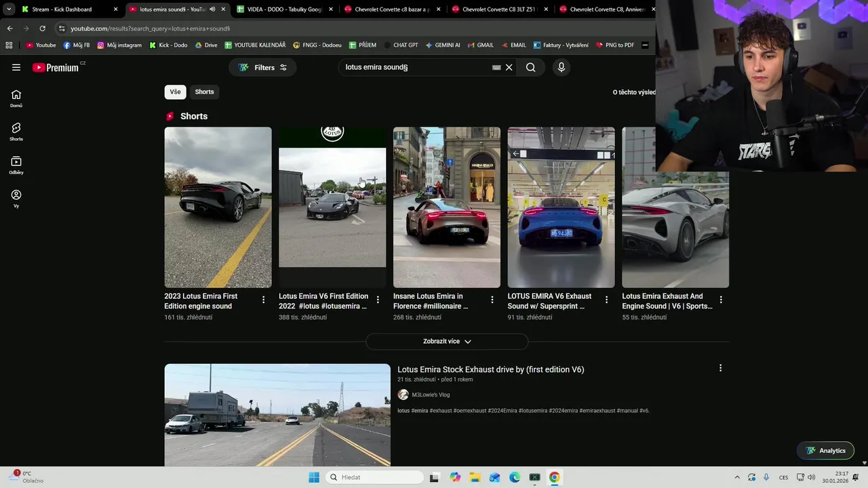This screenshot has height=488, width=868.
Task: Open Domů in the left sidebar
Action: 16,98
